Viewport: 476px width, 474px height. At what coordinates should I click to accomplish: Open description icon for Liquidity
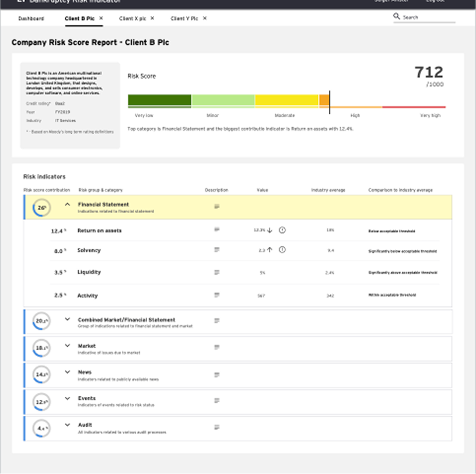click(217, 272)
